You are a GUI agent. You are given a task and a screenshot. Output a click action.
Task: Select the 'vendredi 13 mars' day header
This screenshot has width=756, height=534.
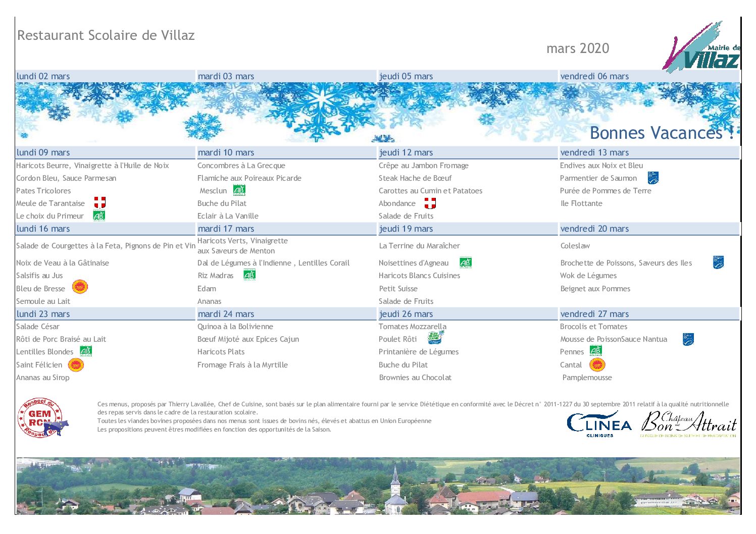[649, 152]
